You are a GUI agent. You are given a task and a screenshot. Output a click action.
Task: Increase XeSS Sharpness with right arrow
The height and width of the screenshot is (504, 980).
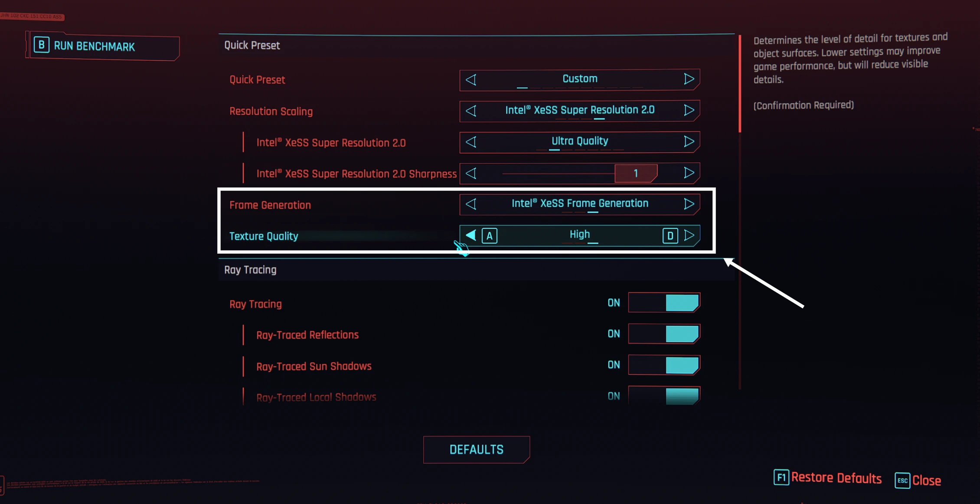click(x=689, y=173)
